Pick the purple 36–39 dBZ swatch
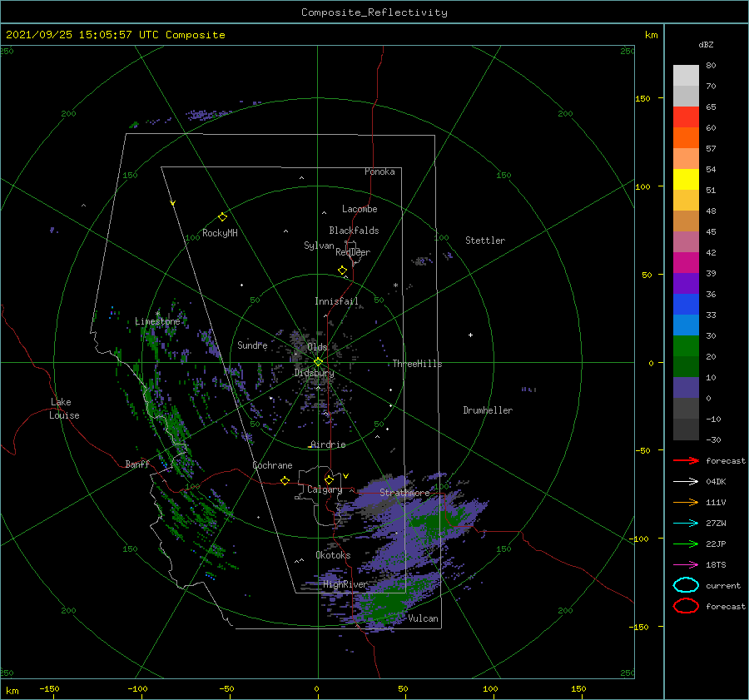Screen dimensions: 749x700 point(686,283)
